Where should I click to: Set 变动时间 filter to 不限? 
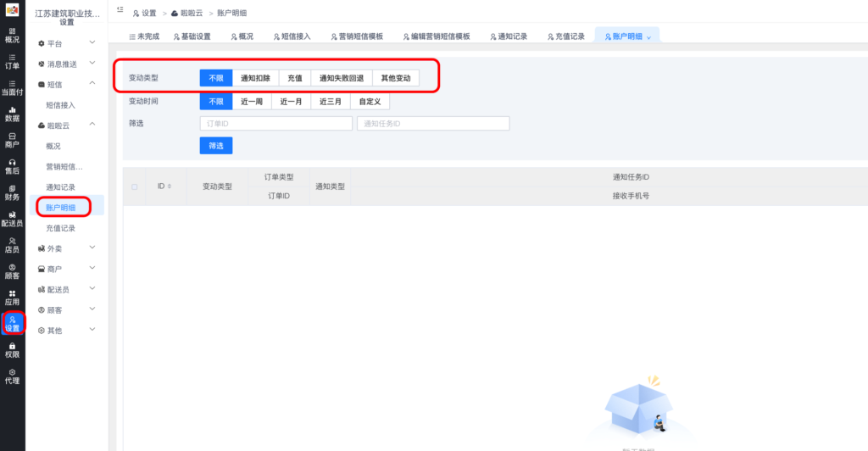pos(216,101)
